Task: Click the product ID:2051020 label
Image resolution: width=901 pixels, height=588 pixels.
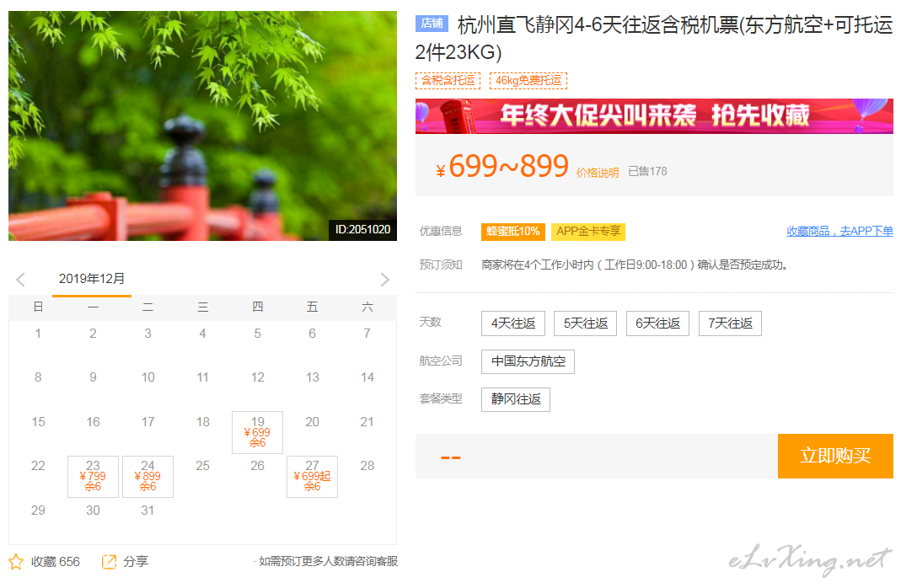Action: [362, 230]
